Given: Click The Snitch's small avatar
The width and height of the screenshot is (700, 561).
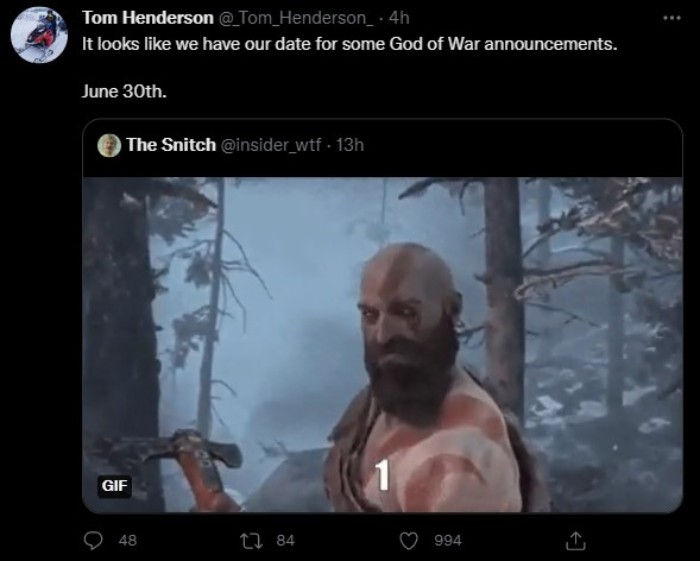Looking at the screenshot, I should click(110, 145).
